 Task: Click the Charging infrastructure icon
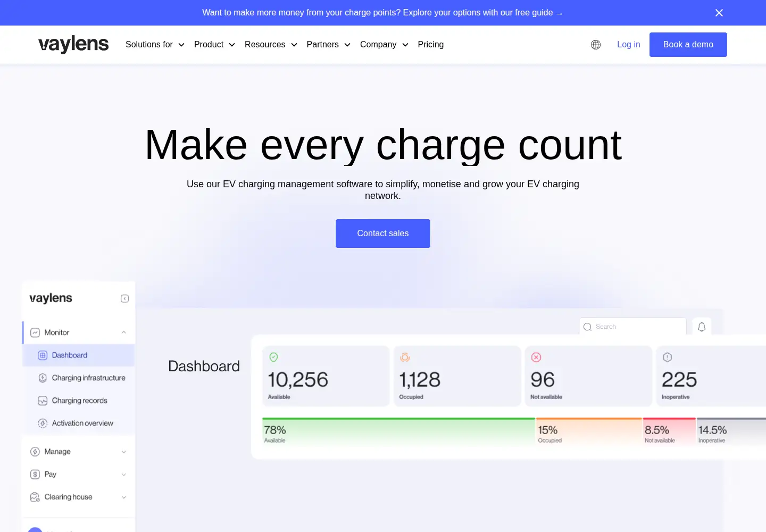point(43,378)
